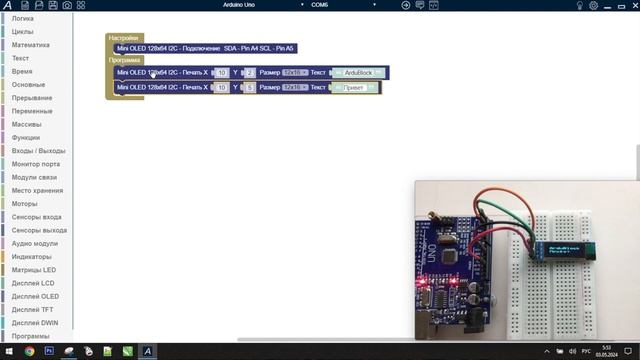The image size is (640, 360).
Task: Open size dropdown in Привет print block
Action: (295, 87)
